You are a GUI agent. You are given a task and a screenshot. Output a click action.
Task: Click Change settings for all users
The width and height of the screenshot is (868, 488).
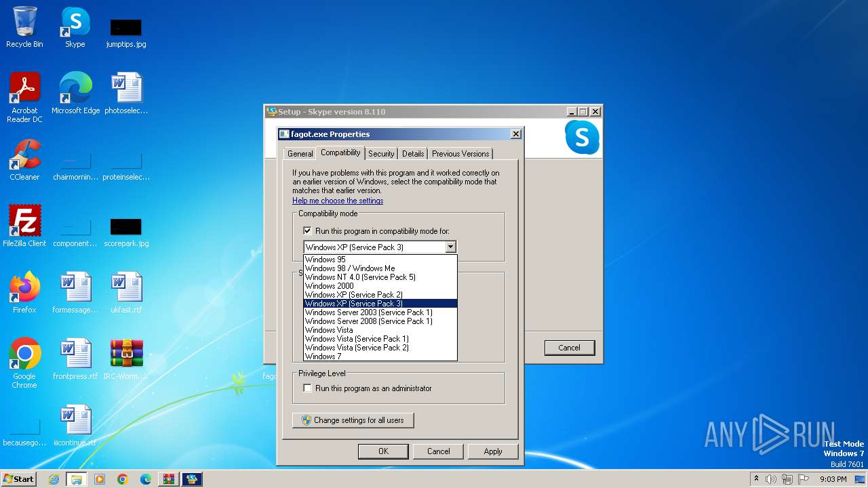pyautogui.click(x=353, y=420)
